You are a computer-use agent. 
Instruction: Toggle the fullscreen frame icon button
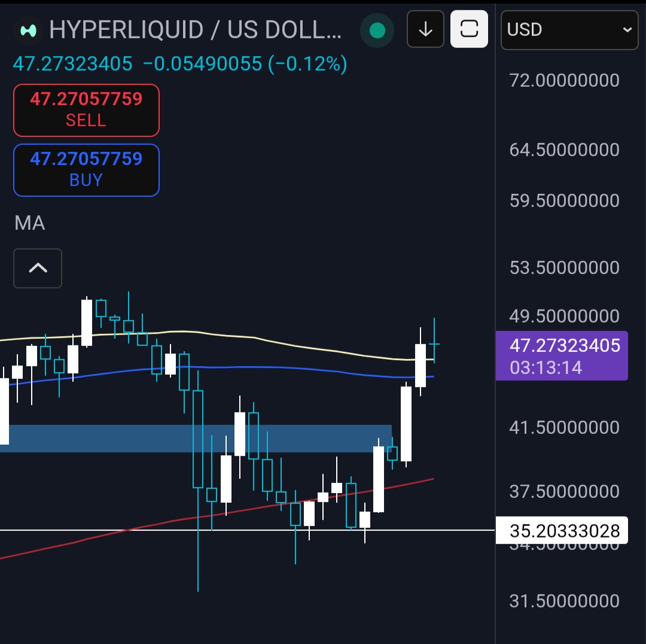click(469, 29)
